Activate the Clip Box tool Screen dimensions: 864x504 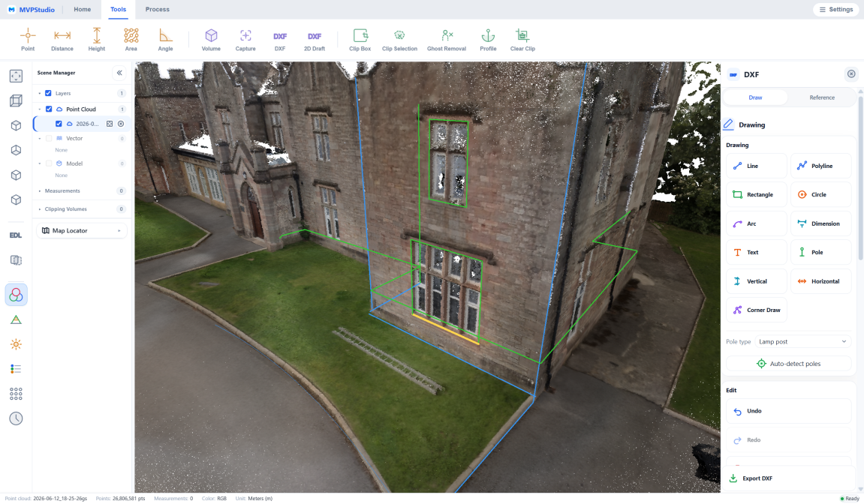click(x=360, y=40)
